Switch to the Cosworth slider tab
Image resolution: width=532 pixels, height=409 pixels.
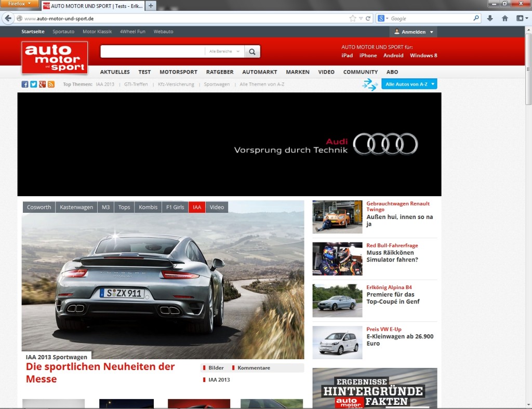coord(39,207)
